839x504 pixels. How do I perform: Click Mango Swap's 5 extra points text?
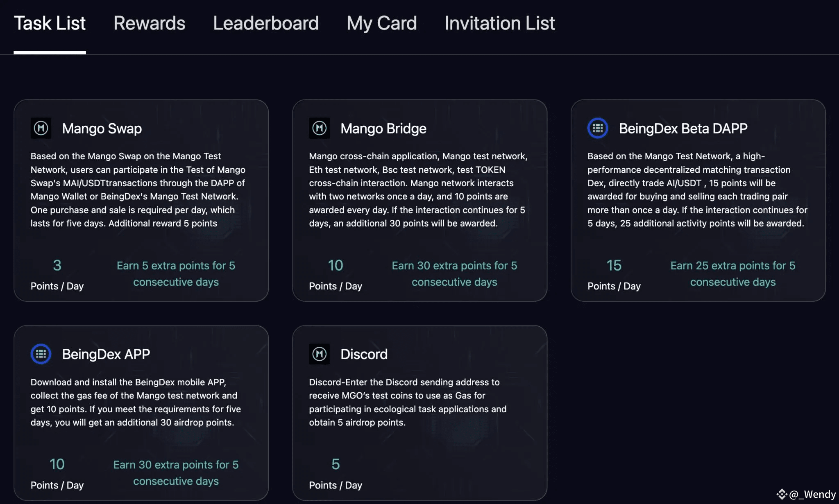[176, 273]
